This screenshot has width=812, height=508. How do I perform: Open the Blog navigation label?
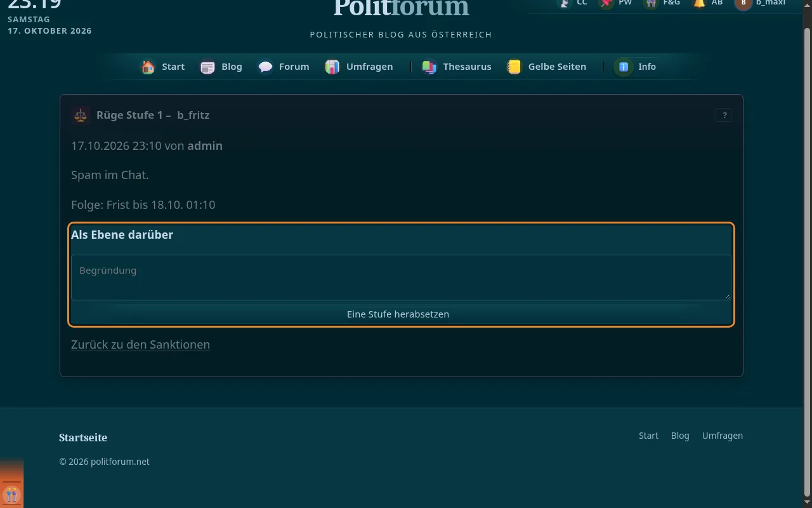[232, 67]
